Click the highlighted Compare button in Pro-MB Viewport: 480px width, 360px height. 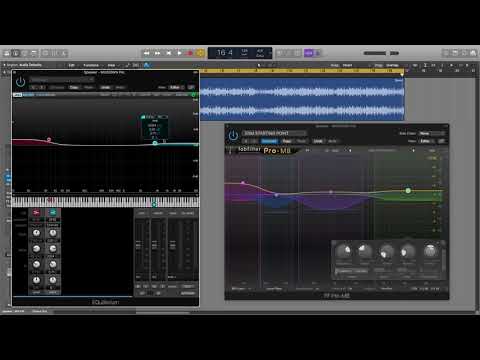click(269, 141)
